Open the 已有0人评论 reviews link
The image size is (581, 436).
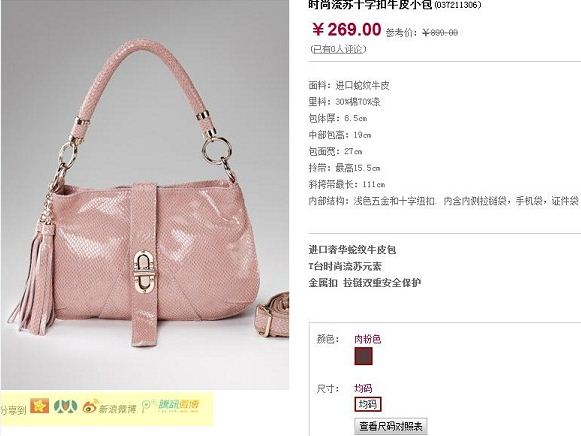(x=338, y=49)
